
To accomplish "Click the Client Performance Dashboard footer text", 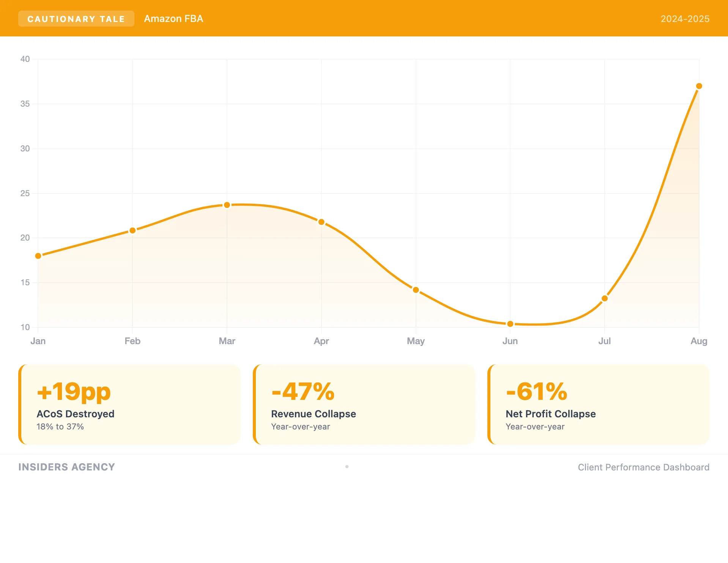I will coord(643,467).
